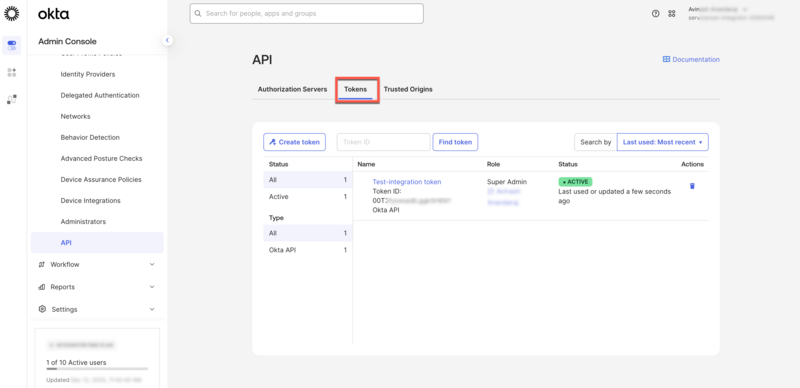
Task: Expand the Settings section chevron
Action: 152,309
